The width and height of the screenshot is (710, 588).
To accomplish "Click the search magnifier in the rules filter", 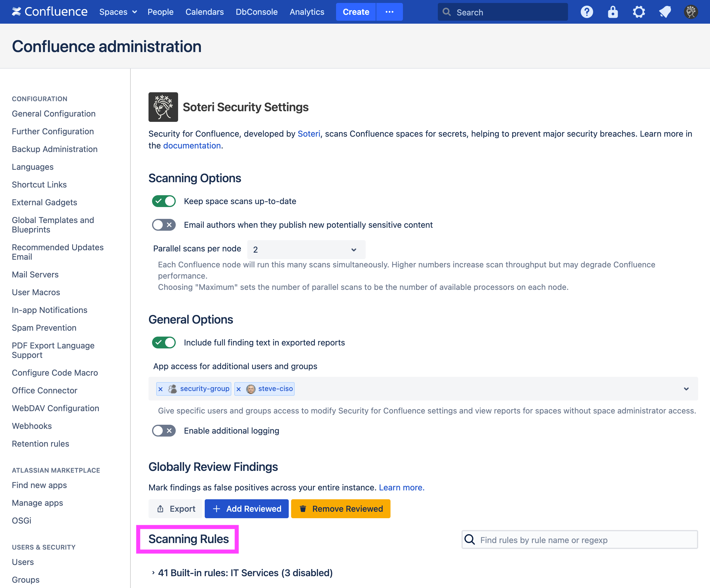I will tap(469, 540).
